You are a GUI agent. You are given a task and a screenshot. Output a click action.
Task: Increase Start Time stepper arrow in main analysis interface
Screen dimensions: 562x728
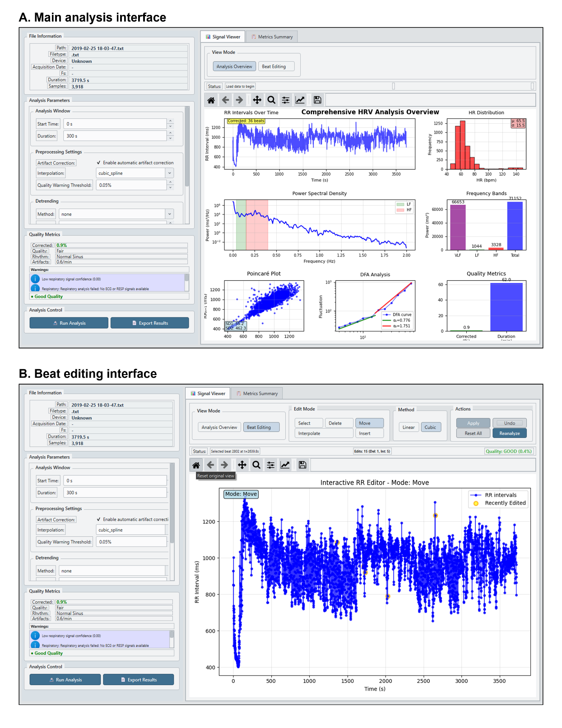pos(170,121)
